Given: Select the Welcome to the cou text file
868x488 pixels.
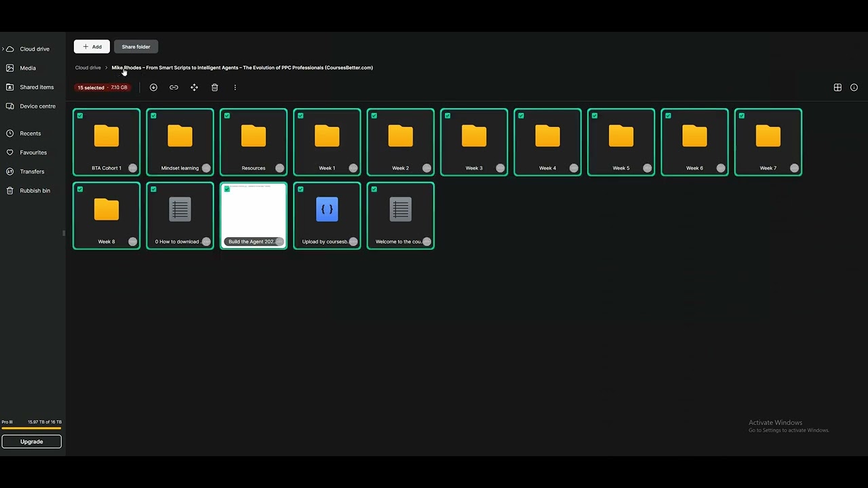Looking at the screenshot, I should point(401,216).
